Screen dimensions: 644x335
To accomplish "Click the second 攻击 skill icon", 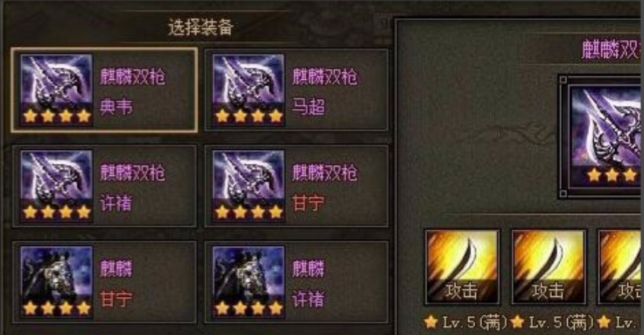I will click(x=549, y=267).
